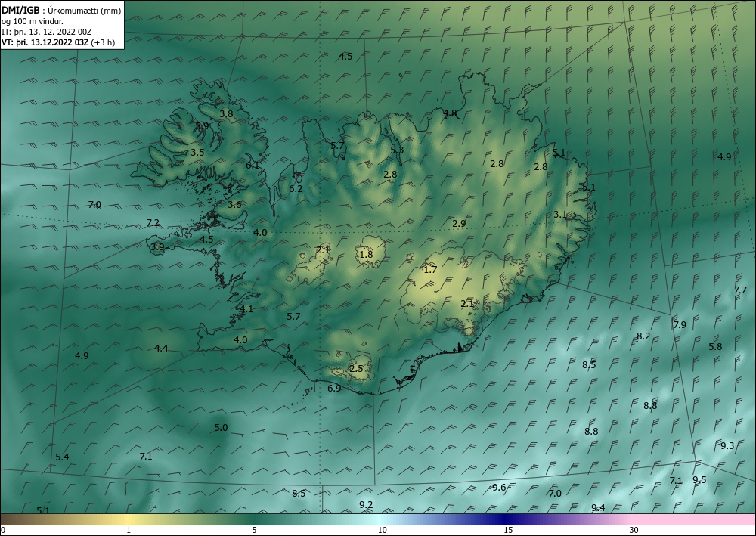Image resolution: width=756 pixels, height=536 pixels.
Task: Click the 2.9 value label
Action: point(459,223)
